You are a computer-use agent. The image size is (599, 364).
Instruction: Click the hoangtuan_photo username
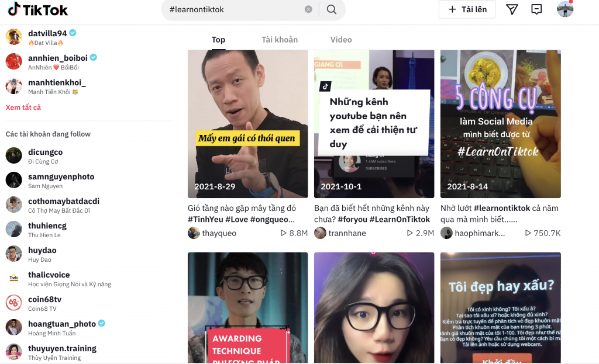tap(62, 324)
